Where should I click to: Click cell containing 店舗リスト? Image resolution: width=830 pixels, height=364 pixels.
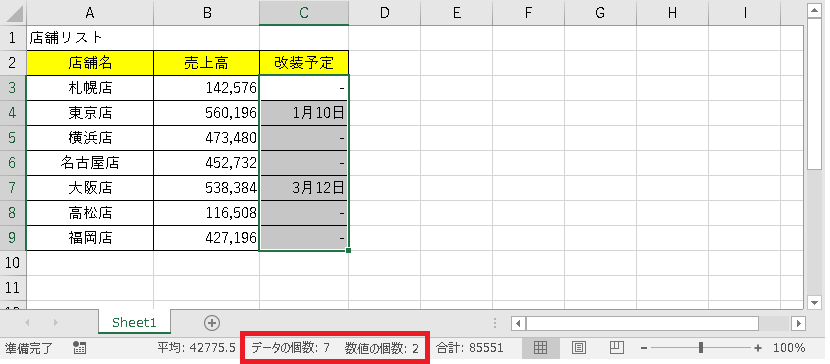[90, 38]
